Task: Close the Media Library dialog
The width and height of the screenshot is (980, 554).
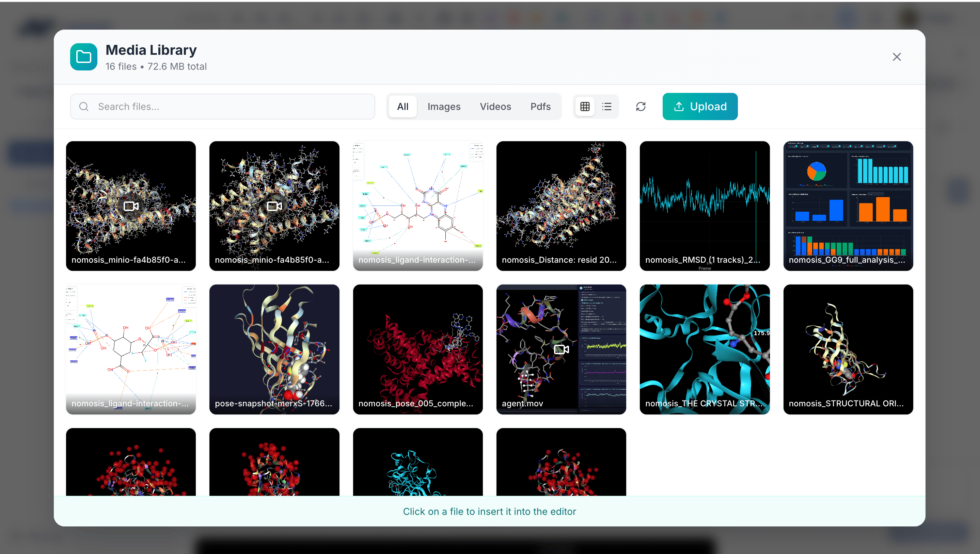Action: tap(896, 57)
